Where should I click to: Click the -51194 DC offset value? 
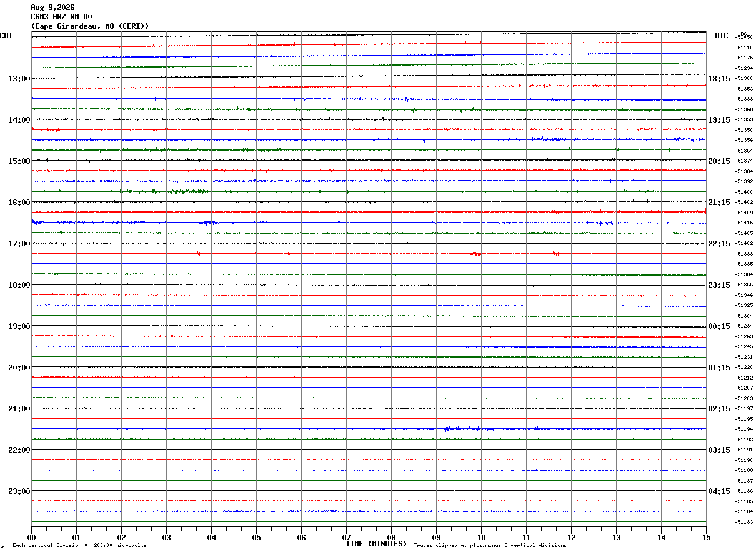(744, 430)
